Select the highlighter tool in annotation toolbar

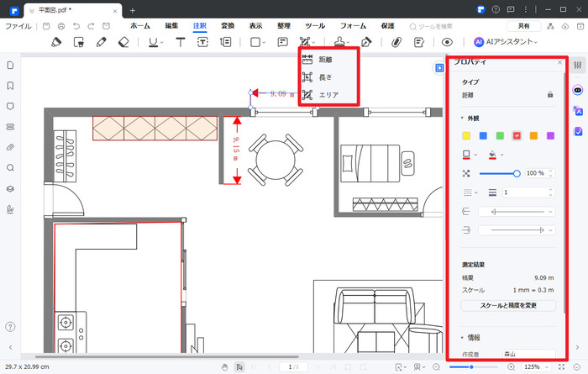tap(56, 41)
